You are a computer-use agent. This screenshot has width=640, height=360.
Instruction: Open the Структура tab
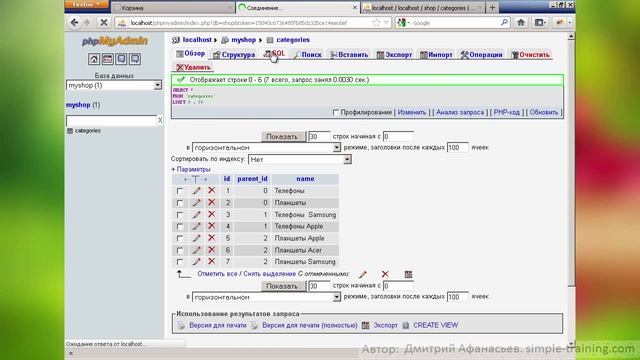234,55
